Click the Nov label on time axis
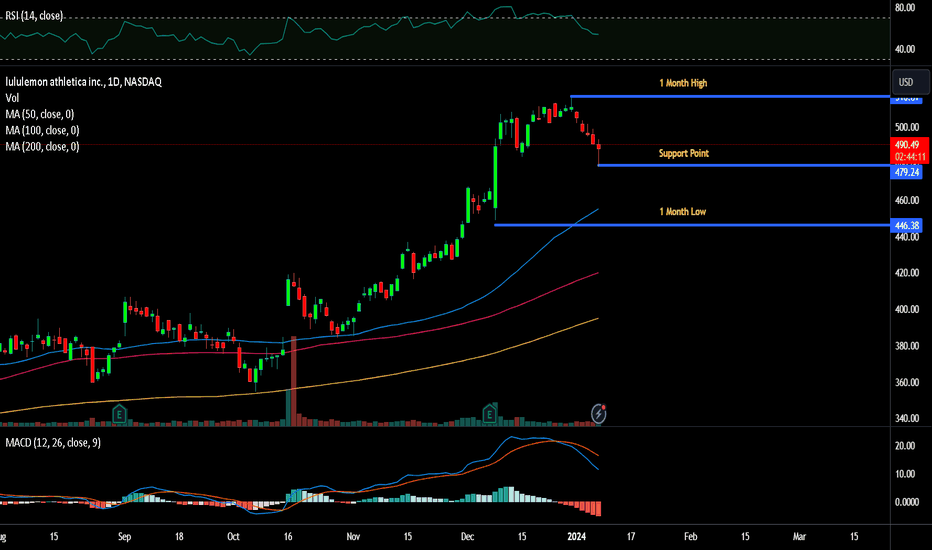The height and width of the screenshot is (550, 932). tap(353, 536)
